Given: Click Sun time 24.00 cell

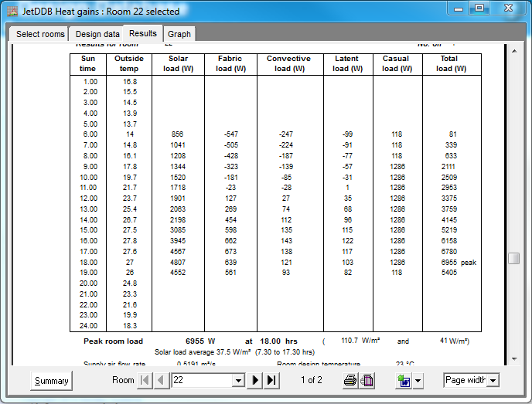Looking at the screenshot, I should point(89,326).
